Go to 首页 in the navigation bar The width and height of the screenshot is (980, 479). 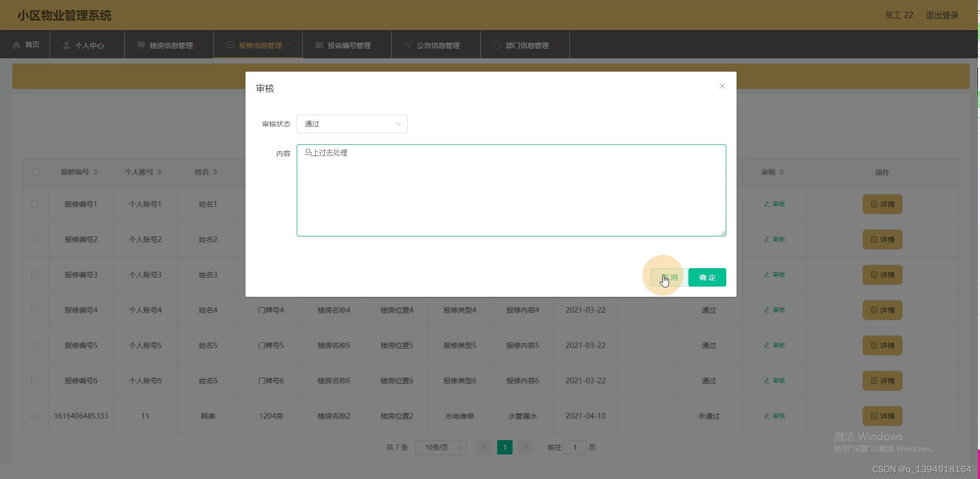pyautogui.click(x=26, y=45)
